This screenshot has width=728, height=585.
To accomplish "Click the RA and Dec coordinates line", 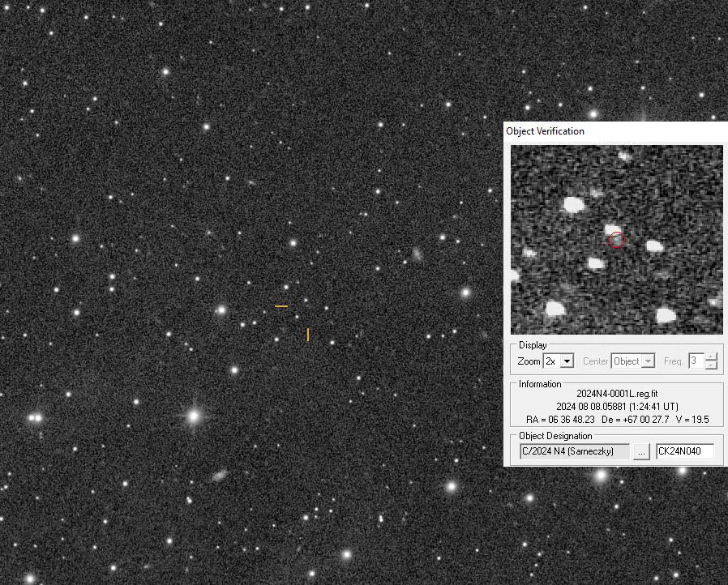I will [x=618, y=419].
